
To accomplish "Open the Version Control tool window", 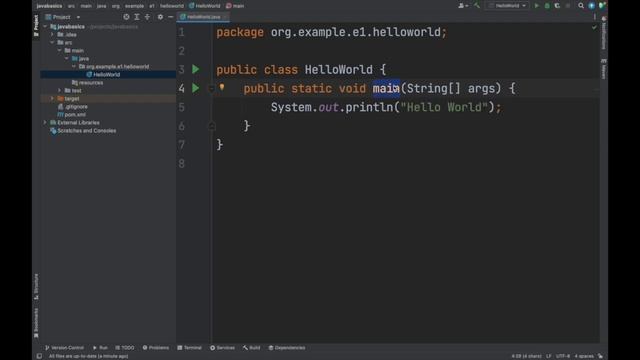I will click(x=64, y=348).
